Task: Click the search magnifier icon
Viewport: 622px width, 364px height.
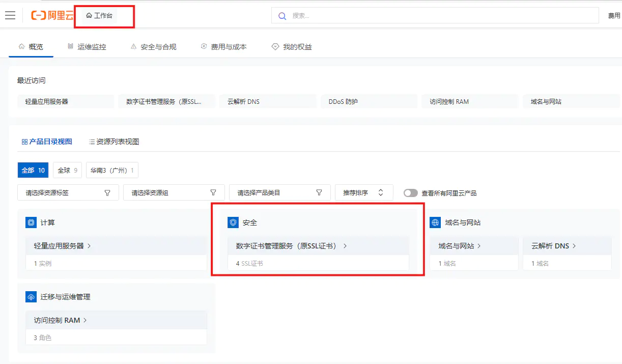Action: click(282, 16)
